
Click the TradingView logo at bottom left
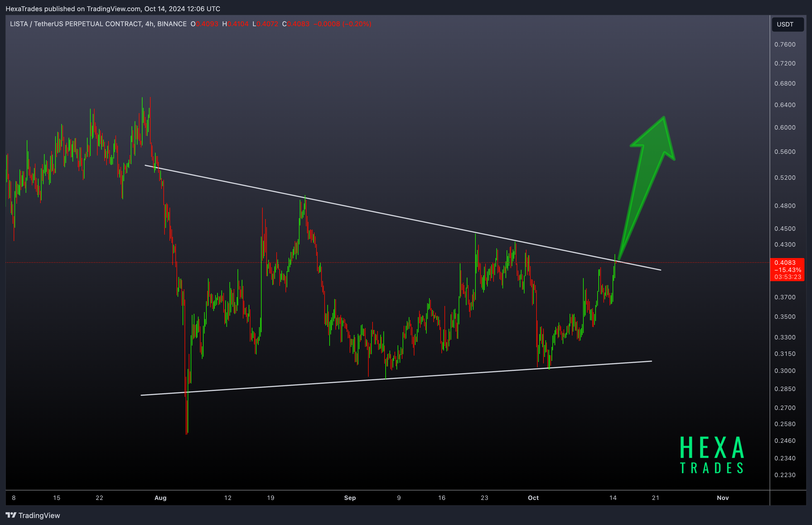[33, 515]
